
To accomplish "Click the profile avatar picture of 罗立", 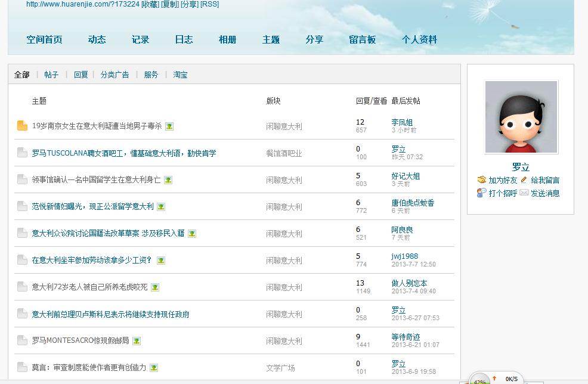I will pyautogui.click(x=521, y=117).
